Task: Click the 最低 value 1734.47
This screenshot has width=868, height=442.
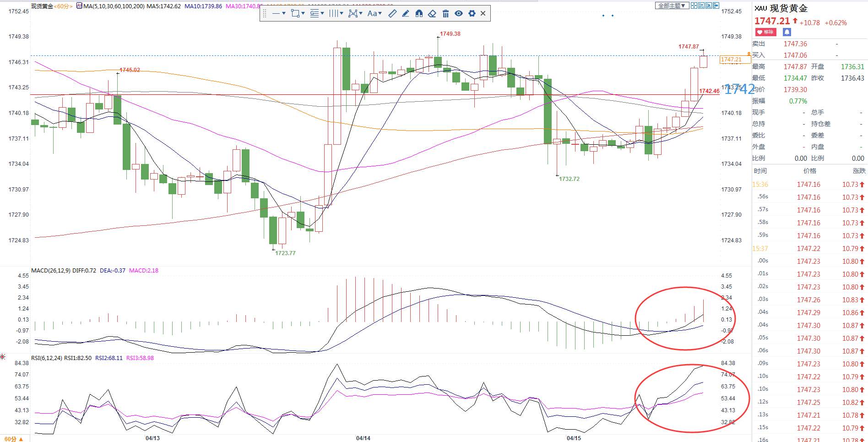Action: click(x=795, y=78)
